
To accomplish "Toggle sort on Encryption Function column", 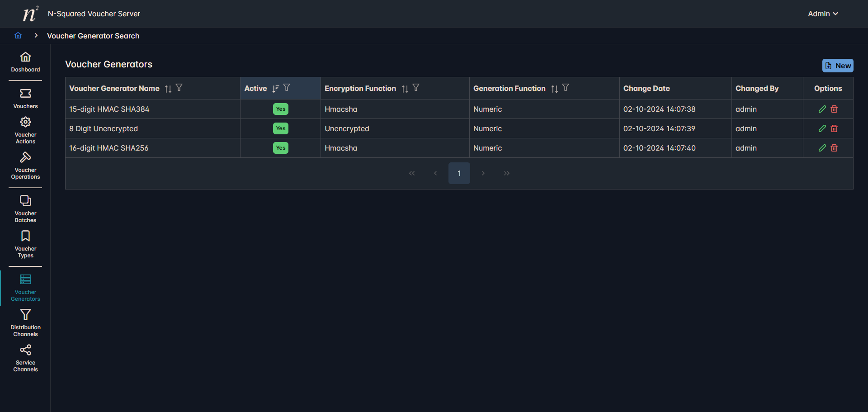I will point(405,89).
